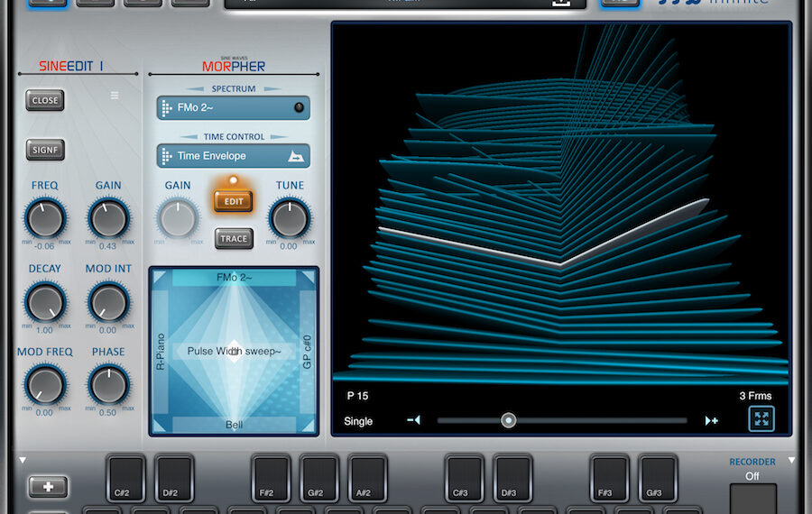
Task: Click the FREQ knob
Action: click(x=45, y=218)
